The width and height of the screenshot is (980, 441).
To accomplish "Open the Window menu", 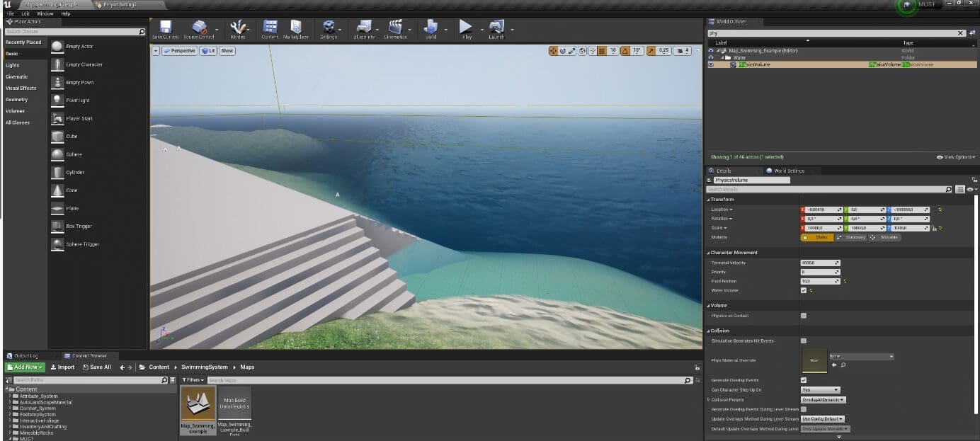I will coord(45,13).
